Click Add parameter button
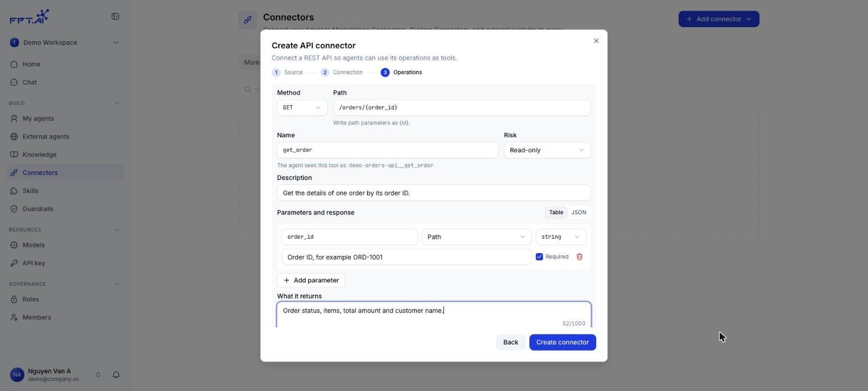The width and height of the screenshot is (868, 391). [x=311, y=280]
